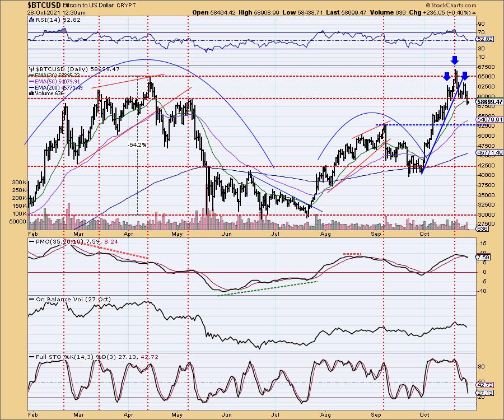Click the green EMA(20) legend line
The width and height of the screenshot is (504, 420).
(31, 76)
